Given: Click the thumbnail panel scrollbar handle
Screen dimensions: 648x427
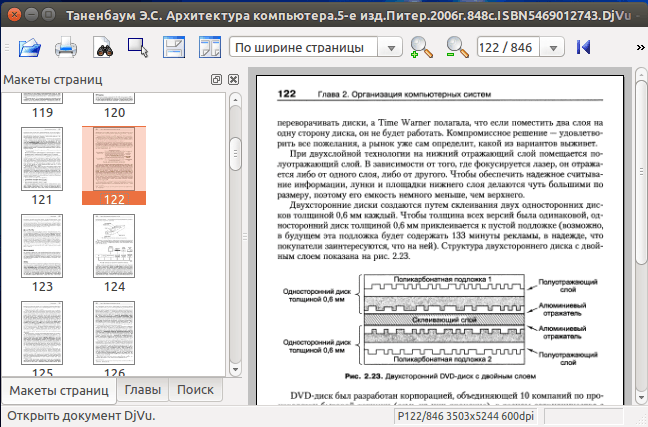Looking at the screenshot, I should [x=235, y=154].
